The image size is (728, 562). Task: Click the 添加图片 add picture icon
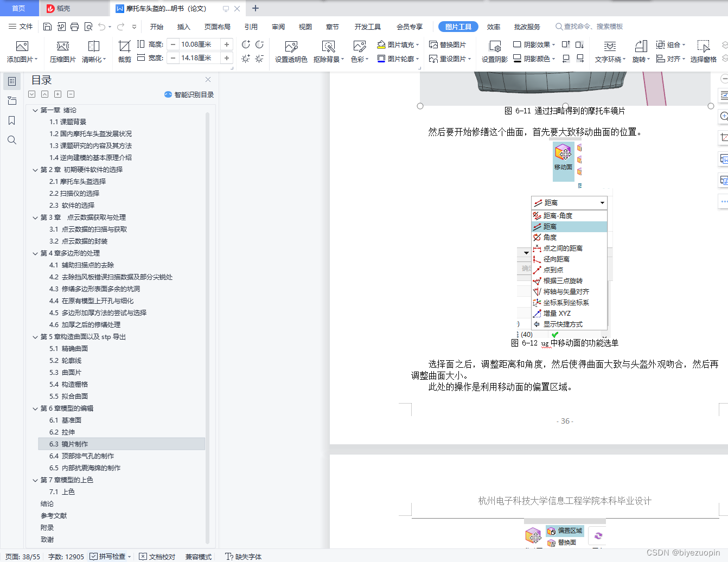click(22, 47)
